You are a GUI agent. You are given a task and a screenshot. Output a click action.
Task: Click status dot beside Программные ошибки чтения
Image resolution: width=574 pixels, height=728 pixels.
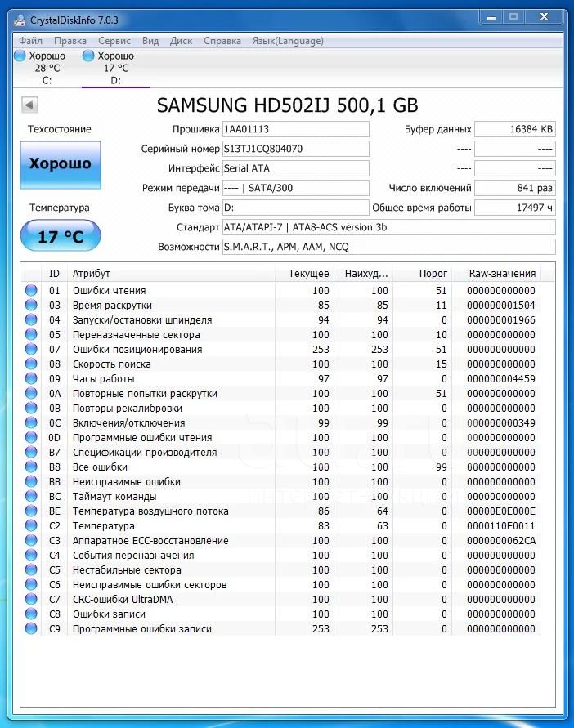point(31,437)
